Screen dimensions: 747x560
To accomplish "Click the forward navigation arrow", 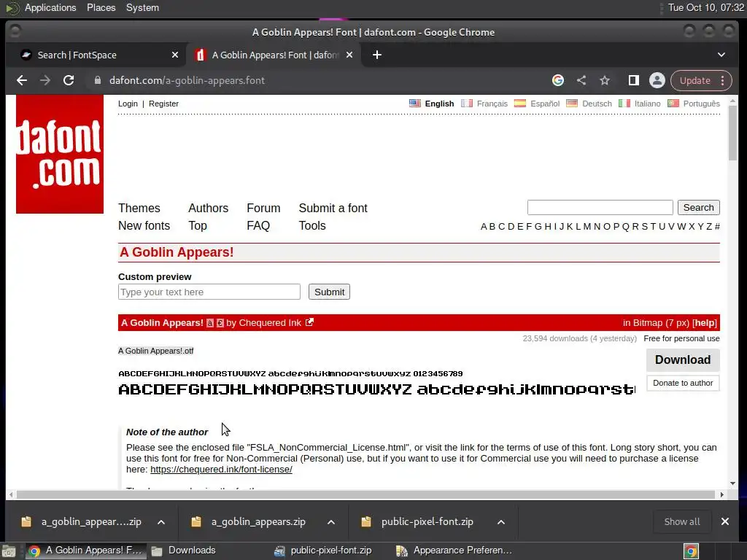I will click(x=45, y=80).
